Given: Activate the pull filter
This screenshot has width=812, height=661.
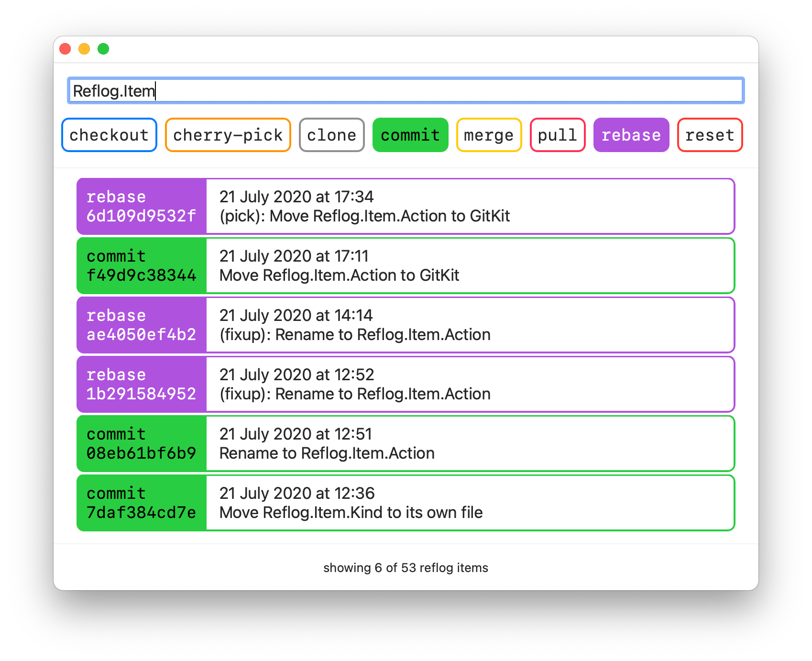Looking at the screenshot, I should point(558,135).
